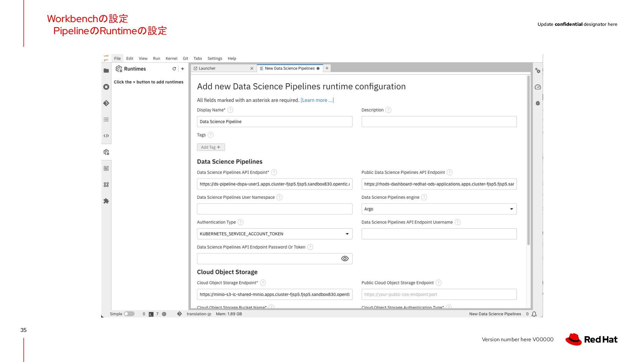Image resolution: width=644 pixels, height=362 pixels.
Task: Click the notifications bell in status bar
Action: (534, 314)
